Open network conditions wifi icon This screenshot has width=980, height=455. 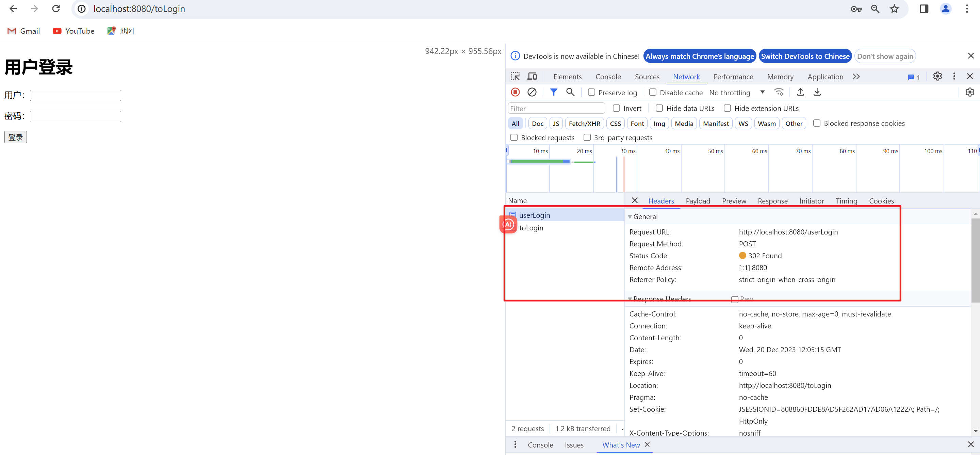click(779, 92)
